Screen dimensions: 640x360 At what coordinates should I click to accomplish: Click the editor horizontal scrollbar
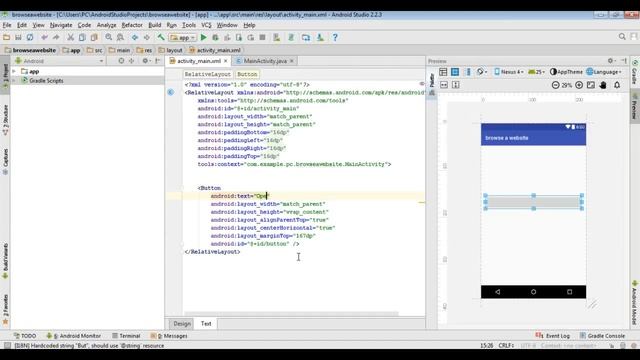pos(291,314)
